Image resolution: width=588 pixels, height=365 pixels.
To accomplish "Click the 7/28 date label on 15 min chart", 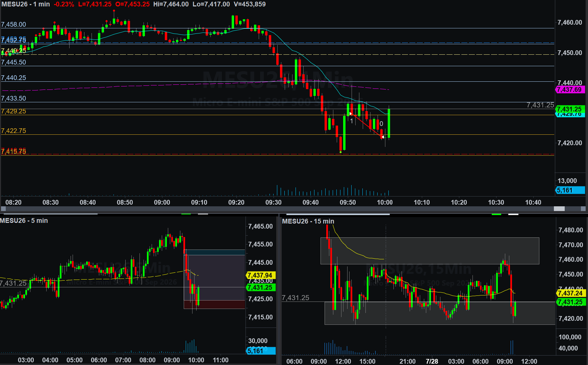I will pos(432,361).
